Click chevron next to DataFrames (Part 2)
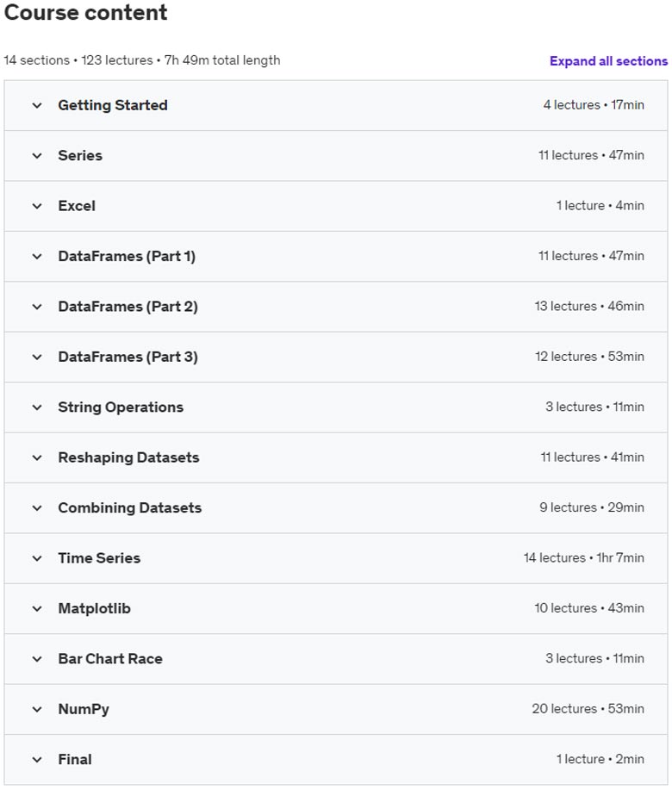Image resolution: width=672 pixels, height=790 pixels. pos(37,307)
